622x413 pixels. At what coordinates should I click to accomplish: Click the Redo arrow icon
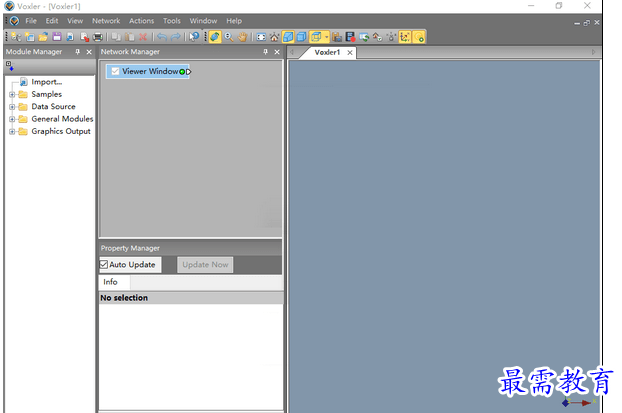(x=175, y=37)
